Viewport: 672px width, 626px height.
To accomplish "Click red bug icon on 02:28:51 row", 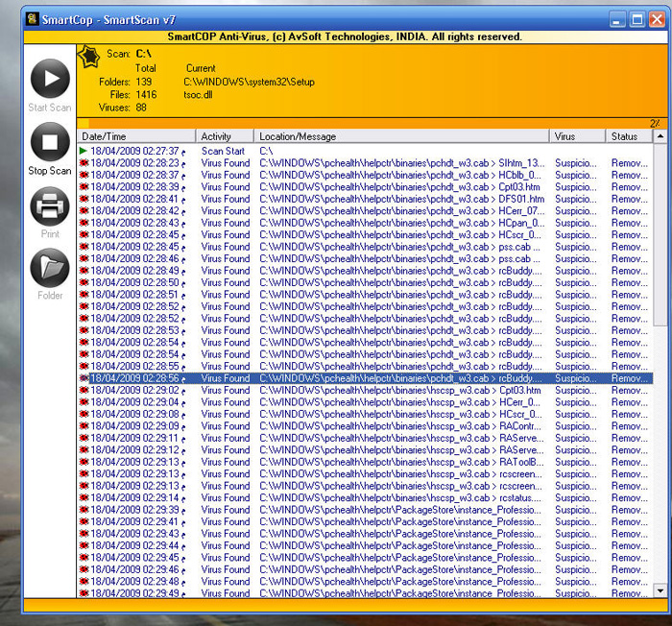I will 84,294.
